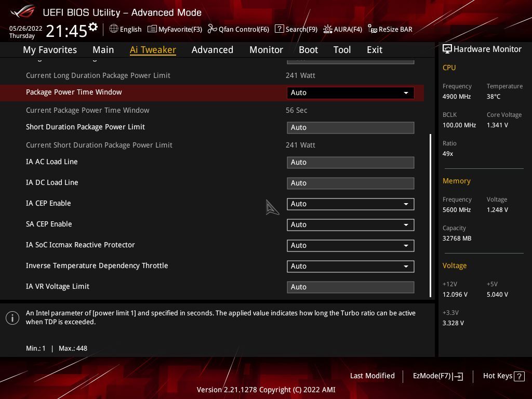This screenshot has height=399, width=532.
Task: Click Last Modified at the bottom
Action: tap(372, 376)
